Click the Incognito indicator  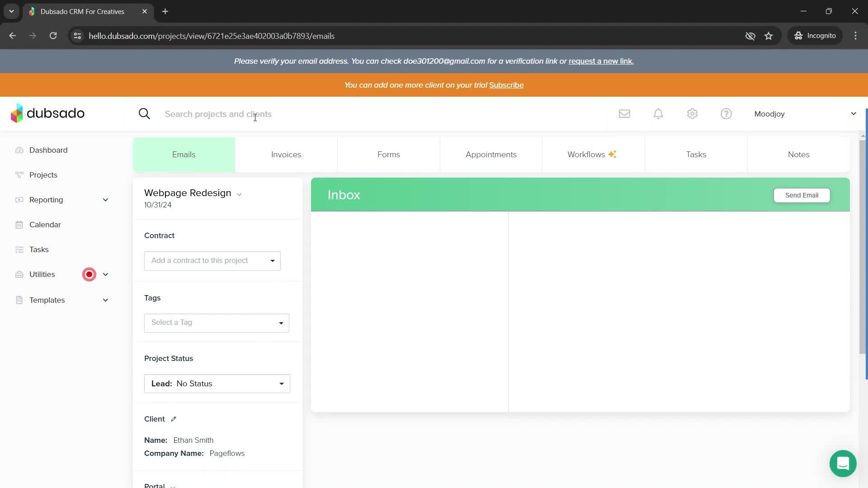pos(815,36)
